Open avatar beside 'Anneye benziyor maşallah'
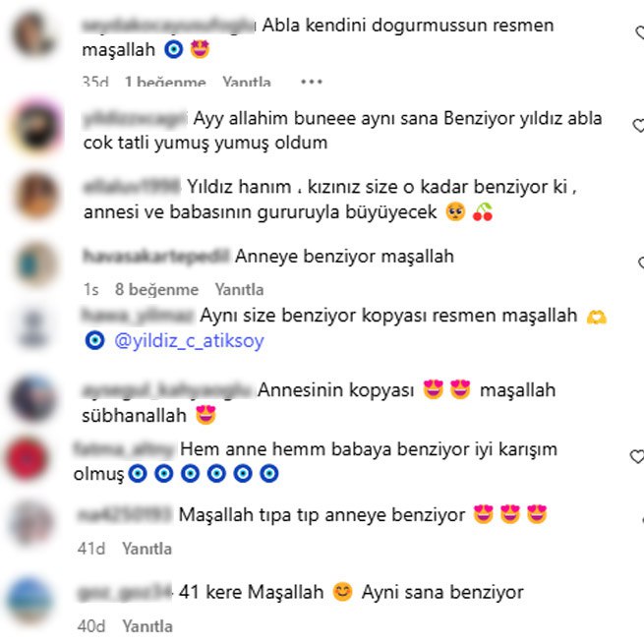 [x=36, y=263]
